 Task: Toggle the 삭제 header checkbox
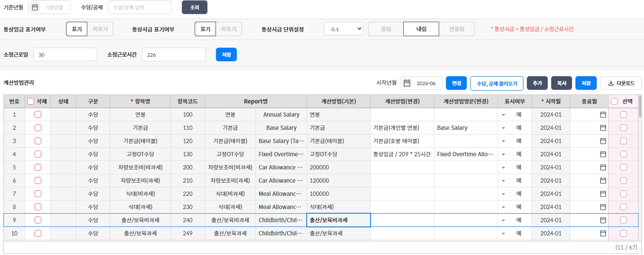[x=31, y=101]
